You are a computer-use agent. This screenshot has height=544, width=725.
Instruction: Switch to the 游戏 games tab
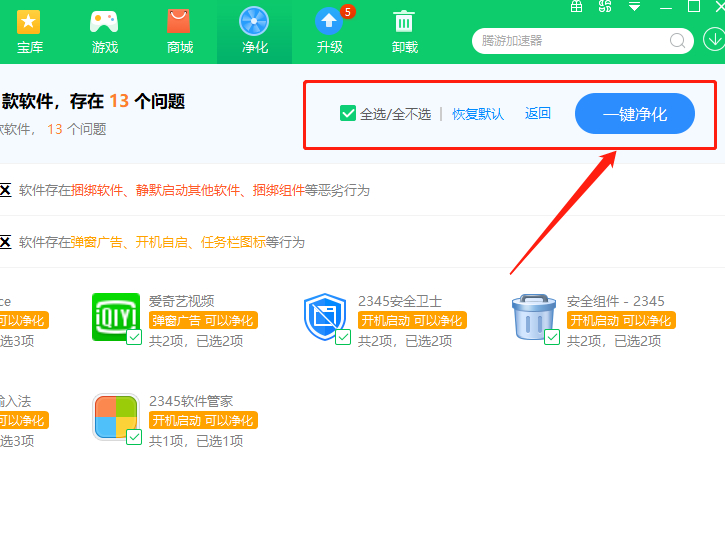[x=104, y=32]
